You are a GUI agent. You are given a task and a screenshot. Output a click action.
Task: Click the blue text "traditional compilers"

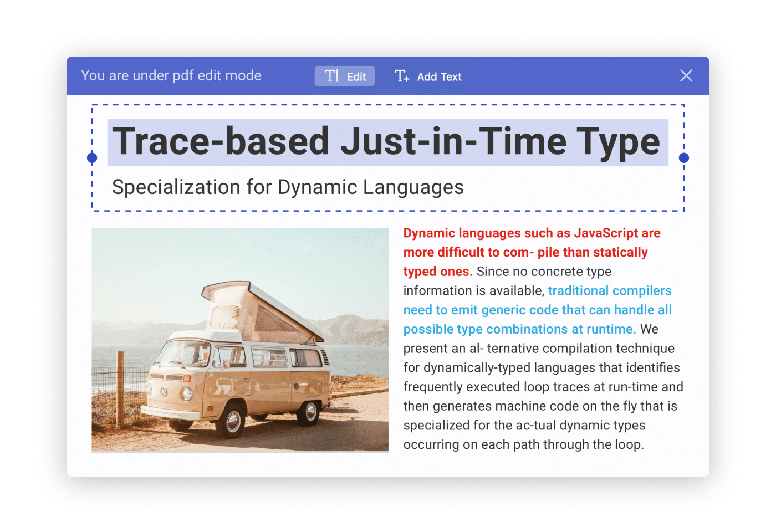610,290
